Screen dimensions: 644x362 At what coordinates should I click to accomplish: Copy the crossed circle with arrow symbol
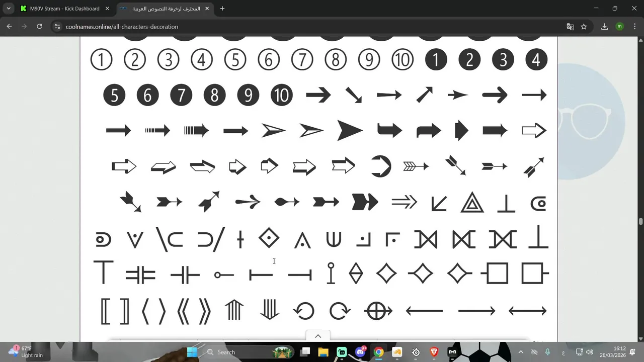[378, 311]
